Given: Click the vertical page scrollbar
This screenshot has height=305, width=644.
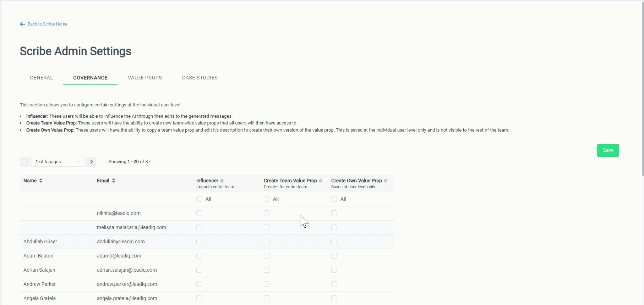Looking at the screenshot, I should pyautogui.click(x=642, y=89).
